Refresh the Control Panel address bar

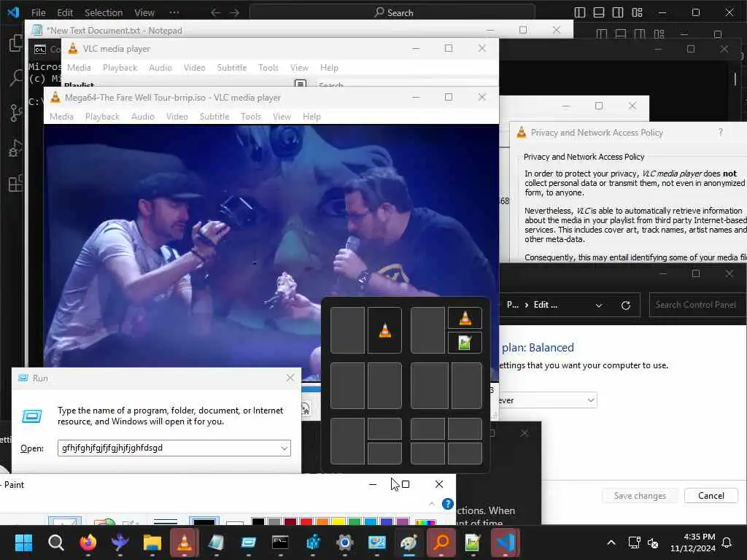(x=625, y=306)
